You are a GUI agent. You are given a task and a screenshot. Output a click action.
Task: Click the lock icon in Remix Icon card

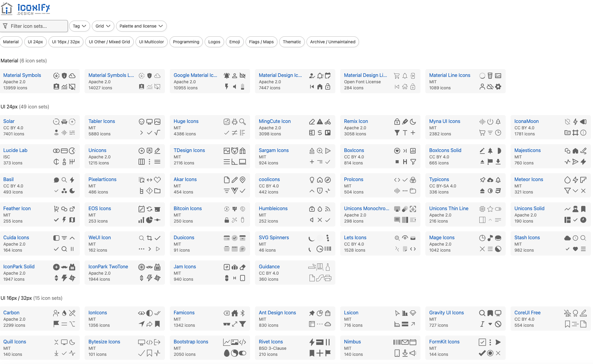[x=397, y=122]
